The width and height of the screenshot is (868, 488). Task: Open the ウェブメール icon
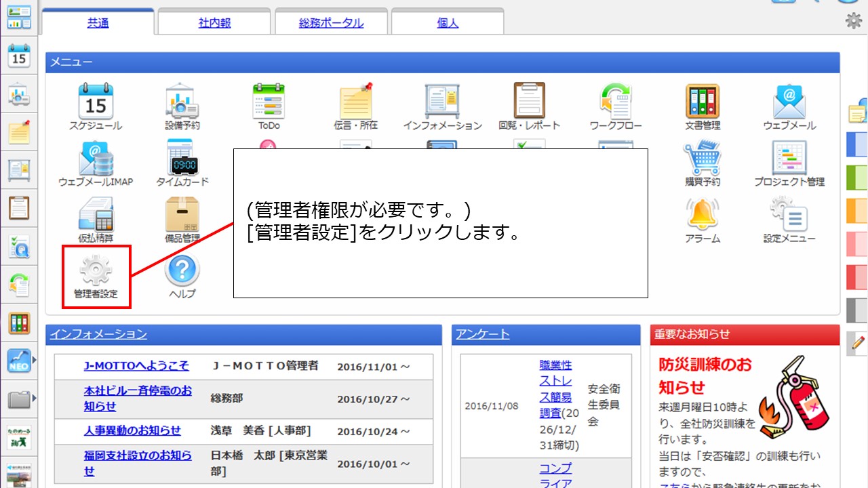(x=789, y=102)
